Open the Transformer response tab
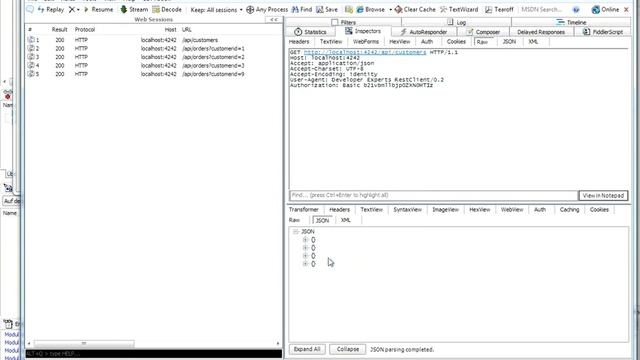The height and width of the screenshot is (360, 640). [x=304, y=209]
